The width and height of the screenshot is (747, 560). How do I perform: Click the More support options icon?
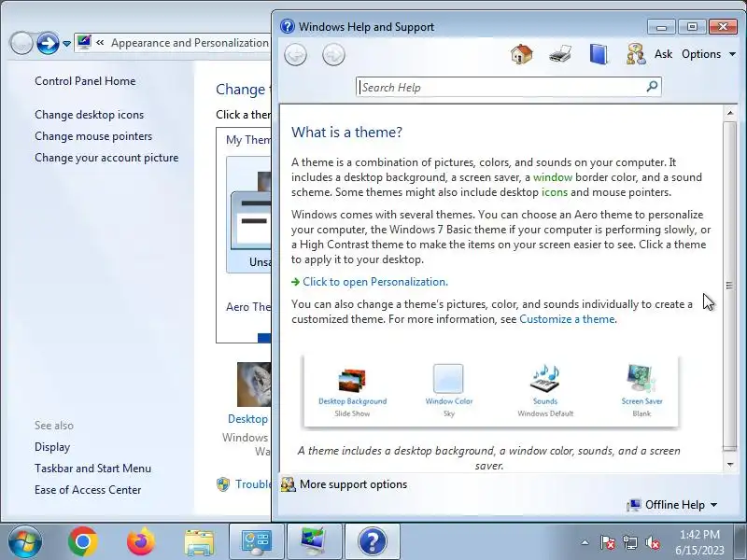point(289,484)
